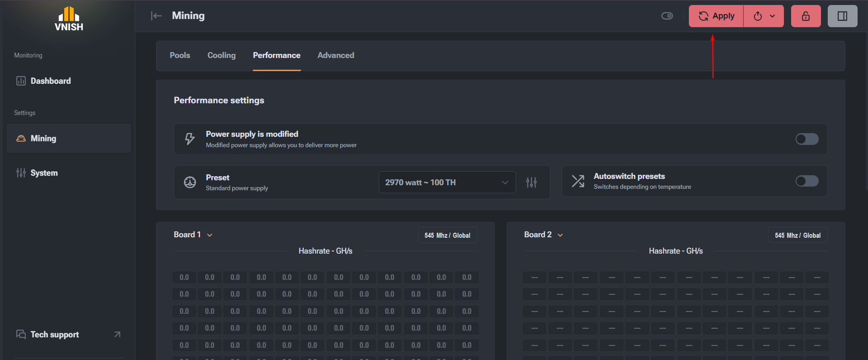Collapse sidebar with the arrow icon
This screenshot has width=868, height=360.
pos(156,16)
